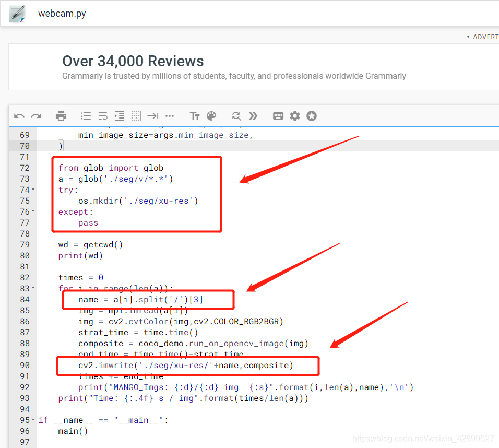Screen dimensions: 499x448
Task: Click the redo arrow in editor toolbar
Action: click(36, 116)
